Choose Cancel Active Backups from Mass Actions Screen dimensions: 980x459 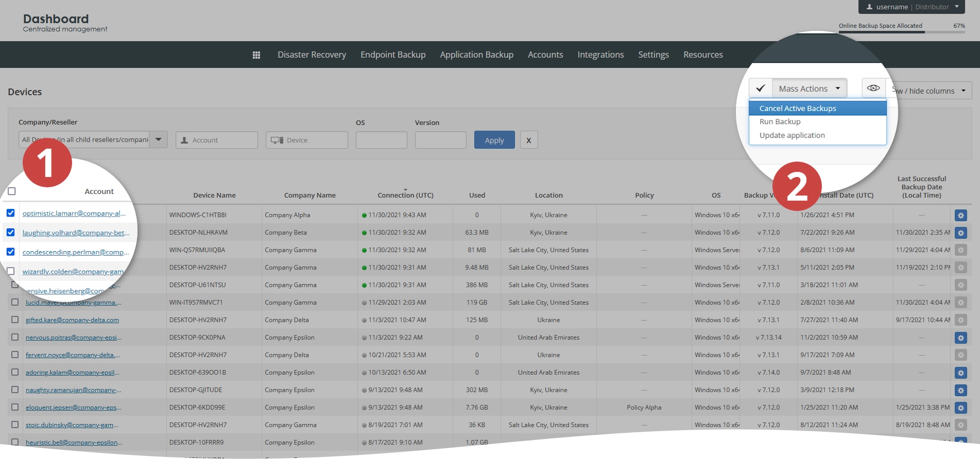point(817,108)
